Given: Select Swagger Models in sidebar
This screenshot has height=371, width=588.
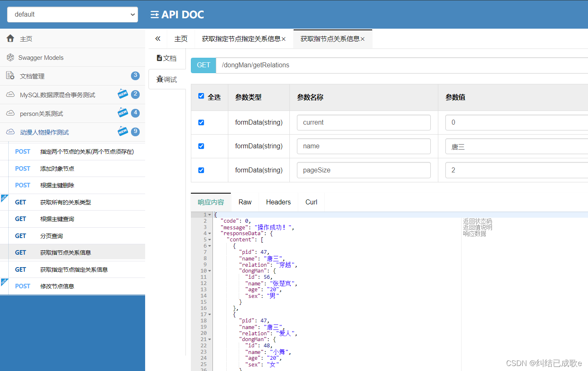Looking at the screenshot, I should point(72,57).
